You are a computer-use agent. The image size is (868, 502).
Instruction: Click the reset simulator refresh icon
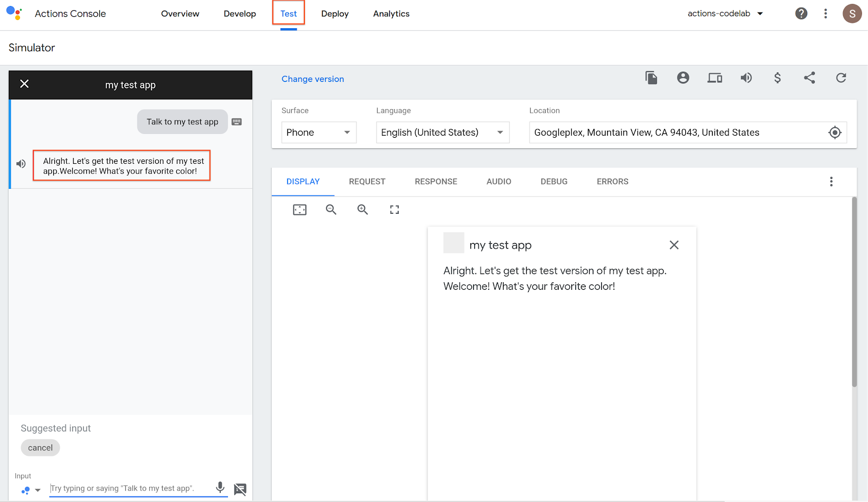[x=841, y=78]
